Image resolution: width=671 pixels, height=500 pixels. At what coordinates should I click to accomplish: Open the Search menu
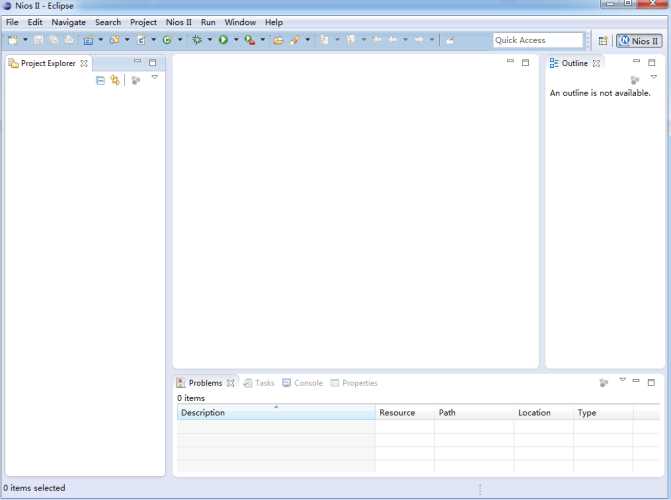click(x=108, y=22)
